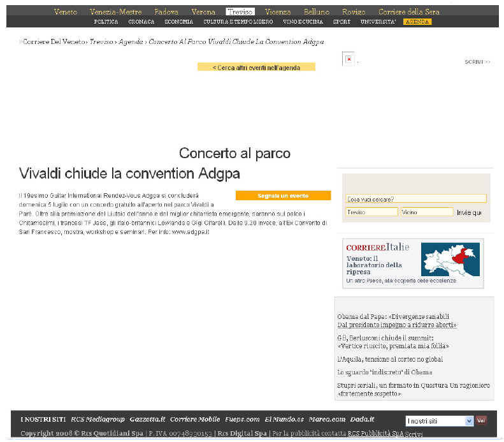
Task: Click the broken image icon
Action: (x=349, y=59)
